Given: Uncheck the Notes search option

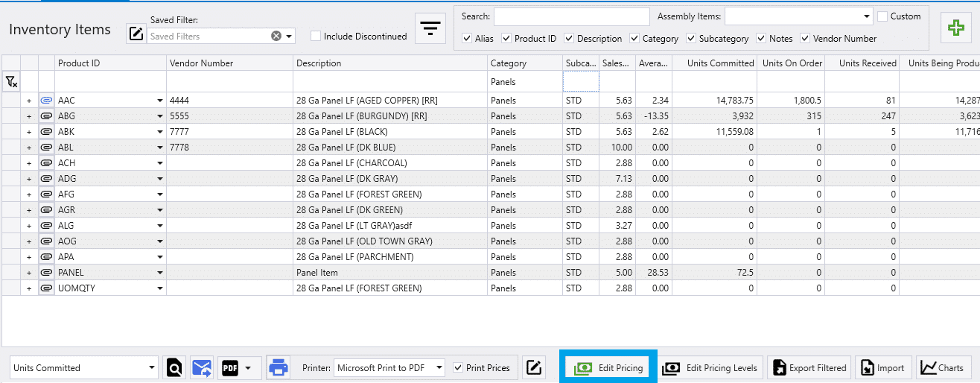Looking at the screenshot, I should click(x=762, y=38).
